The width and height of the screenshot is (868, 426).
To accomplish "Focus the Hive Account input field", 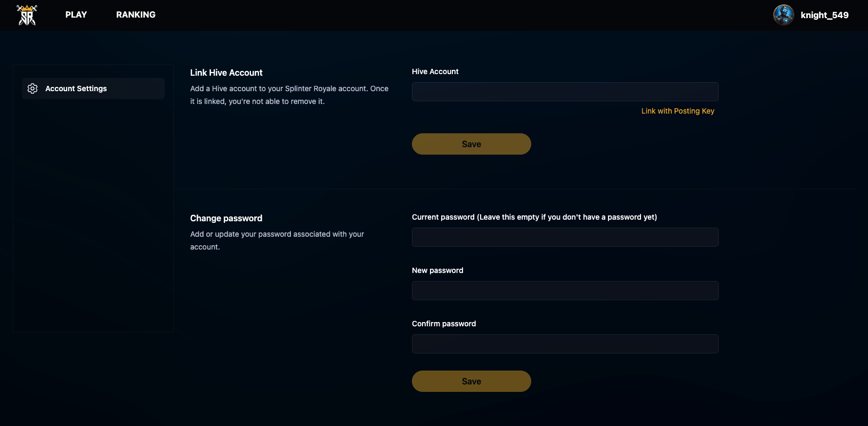I will click(x=565, y=92).
